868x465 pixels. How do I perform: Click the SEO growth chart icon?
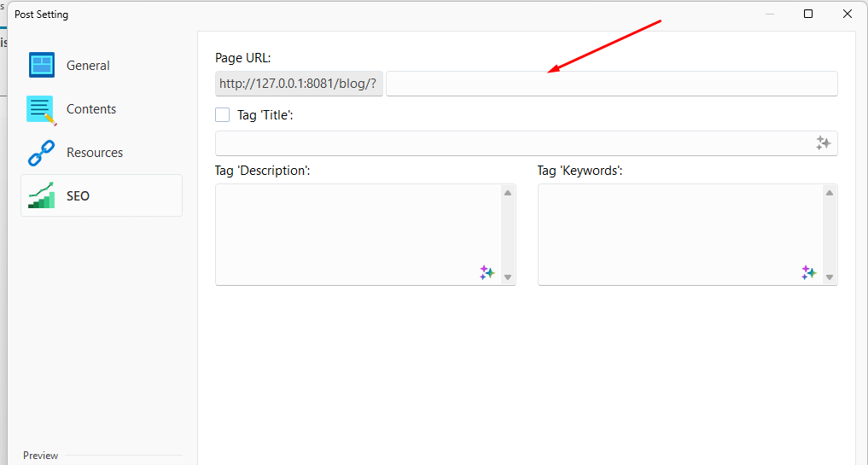[41, 195]
